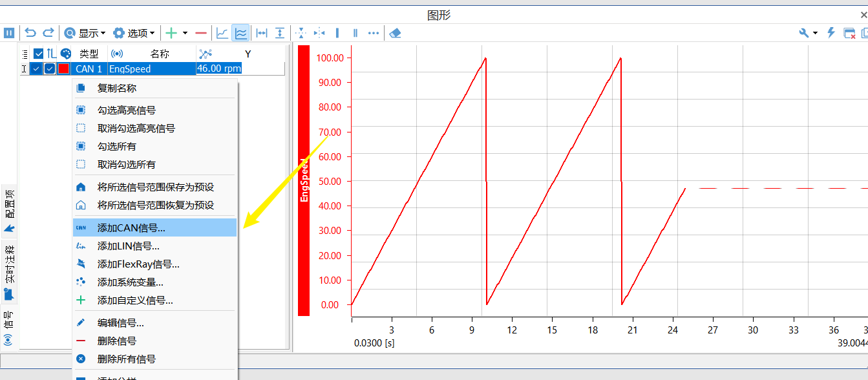This screenshot has height=380, width=868.
Task: Open the 选项 options dropdown
Action: click(134, 32)
